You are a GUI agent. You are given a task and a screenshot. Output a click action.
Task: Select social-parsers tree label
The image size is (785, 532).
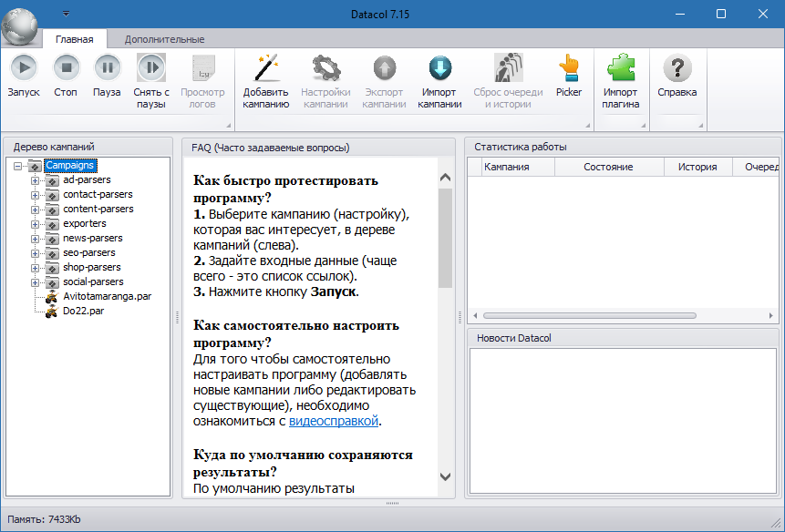[x=93, y=281]
